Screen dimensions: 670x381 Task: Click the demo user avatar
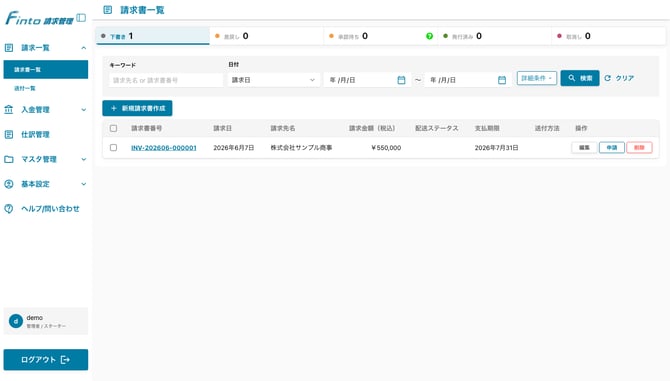(16, 321)
